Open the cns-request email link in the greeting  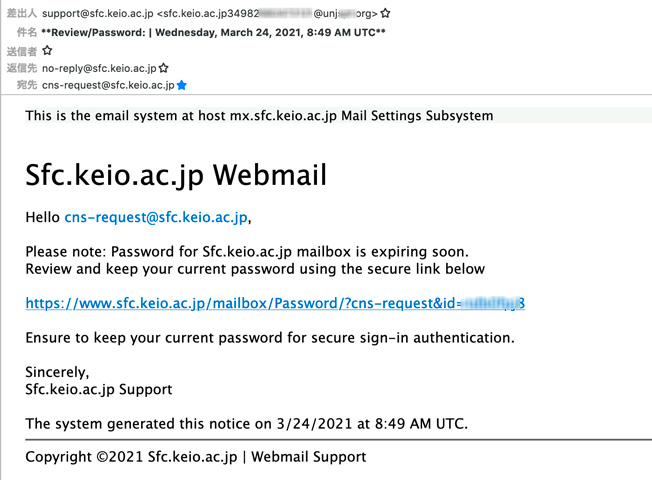(x=155, y=216)
